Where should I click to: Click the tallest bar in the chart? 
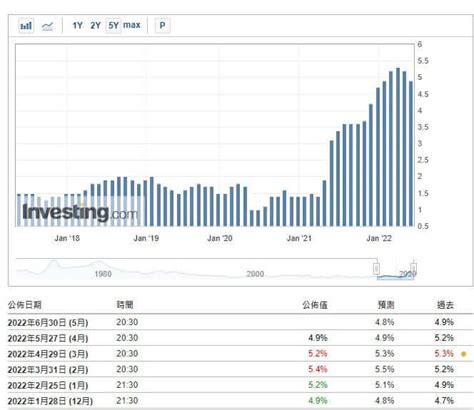click(398, 147)
